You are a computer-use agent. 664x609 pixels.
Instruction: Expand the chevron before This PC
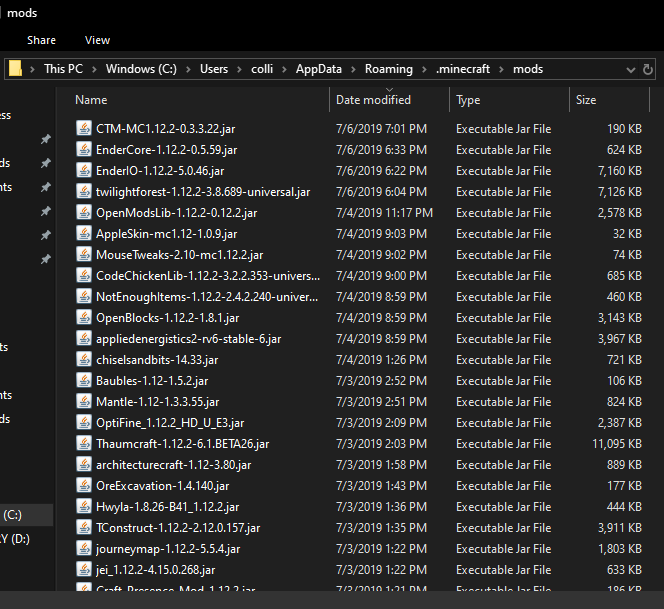32,69
